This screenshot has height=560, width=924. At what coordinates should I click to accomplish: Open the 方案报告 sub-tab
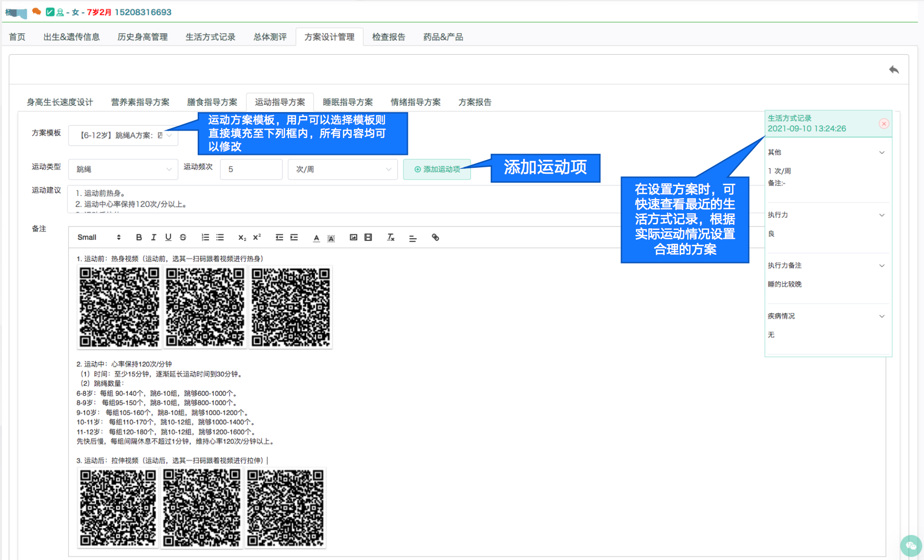tap(475, 102)
